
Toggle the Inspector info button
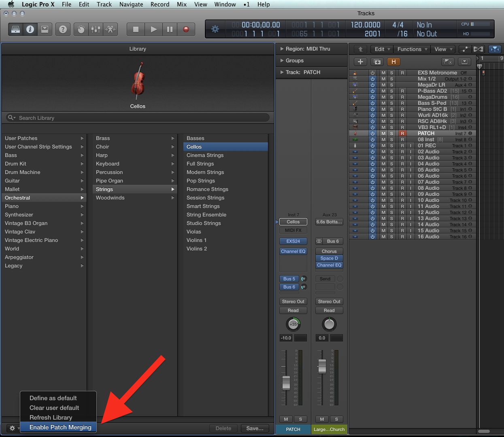coord(30,30)
